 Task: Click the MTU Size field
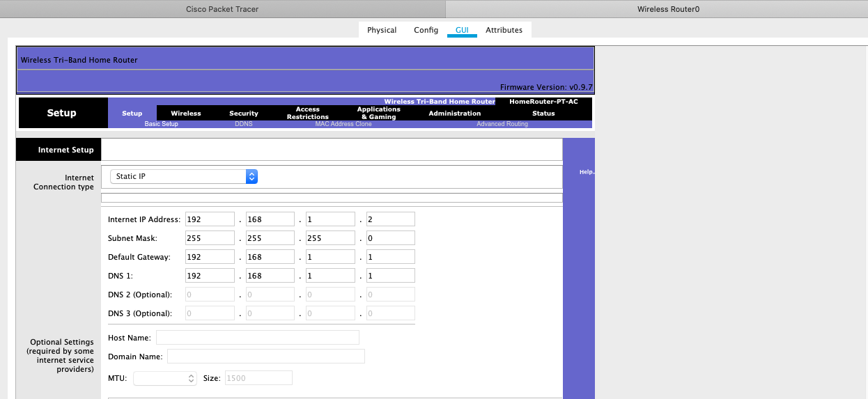[258, 378]
